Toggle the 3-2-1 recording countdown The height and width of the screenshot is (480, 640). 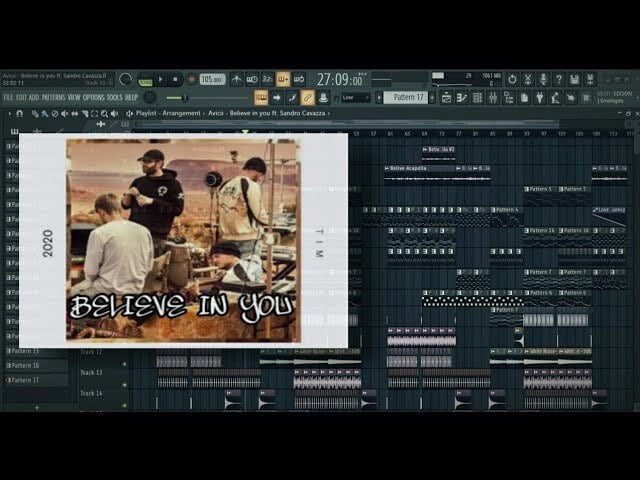[x=267, y=79]
